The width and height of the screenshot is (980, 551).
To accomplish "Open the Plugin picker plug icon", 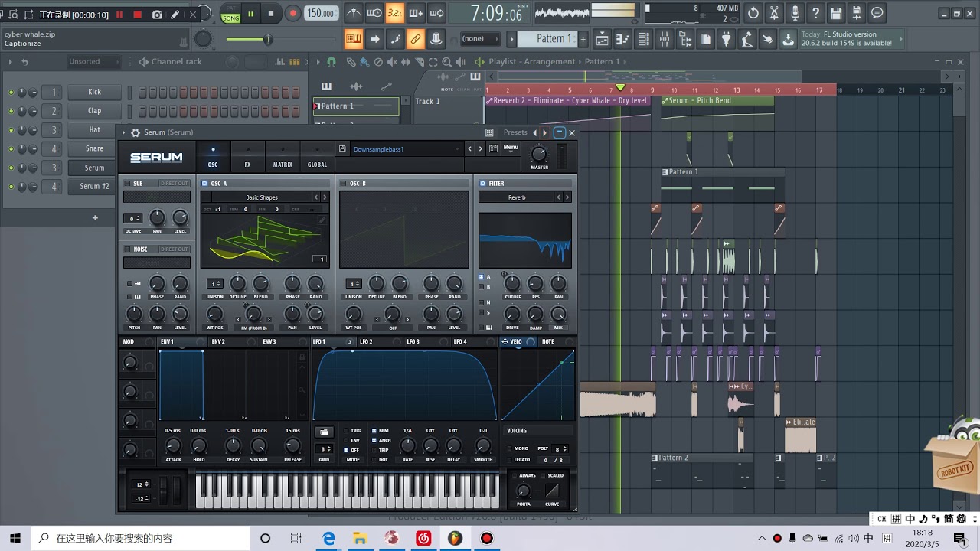I will tap(727, 39).
